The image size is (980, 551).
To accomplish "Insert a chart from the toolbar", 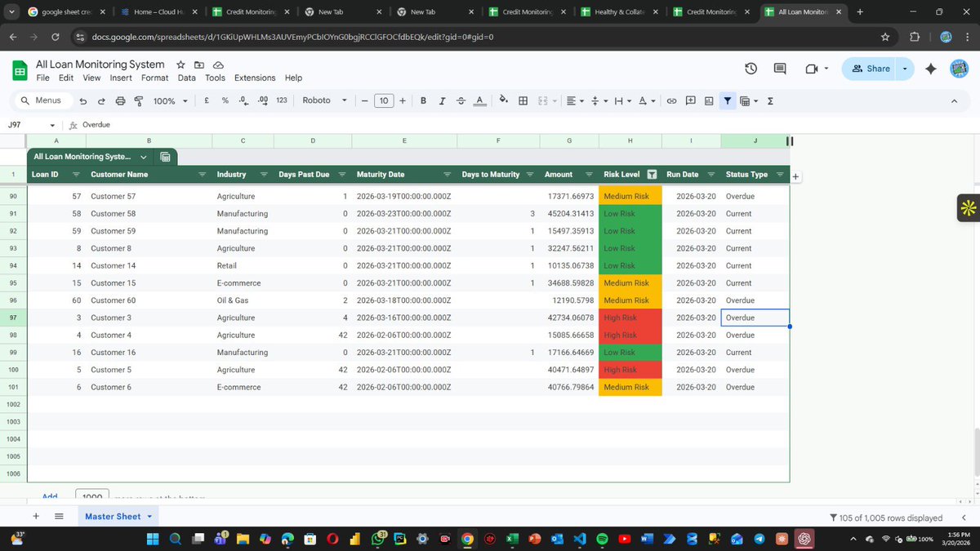I will tap(709, 100).
